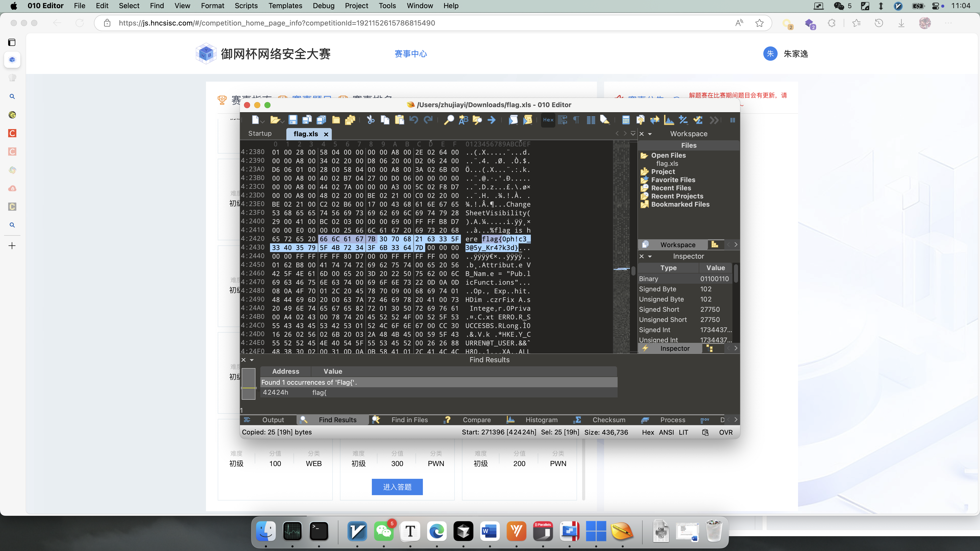Click the Hex Operations plus-minus icon
The width and height of the screenshot is (980, 551).
pos(683,120)
